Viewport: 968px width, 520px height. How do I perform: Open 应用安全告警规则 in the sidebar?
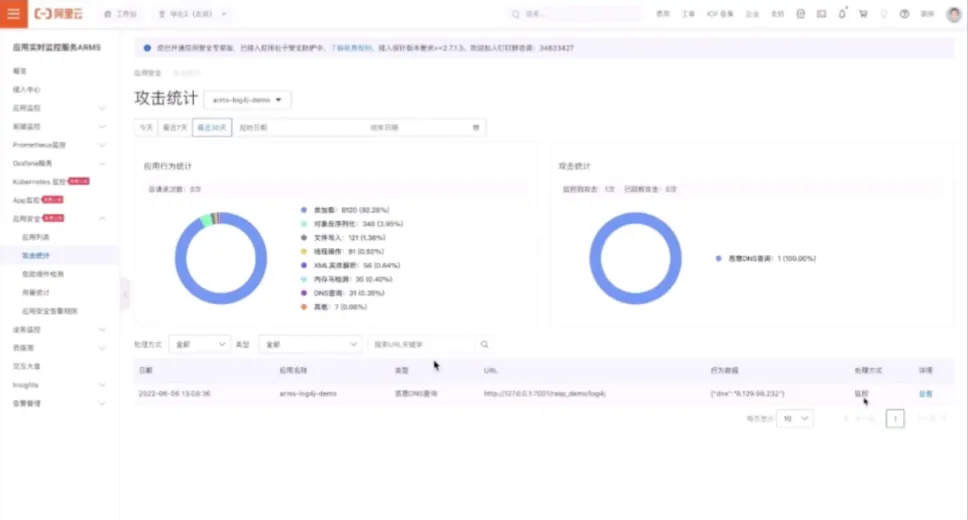coord(50,311)
